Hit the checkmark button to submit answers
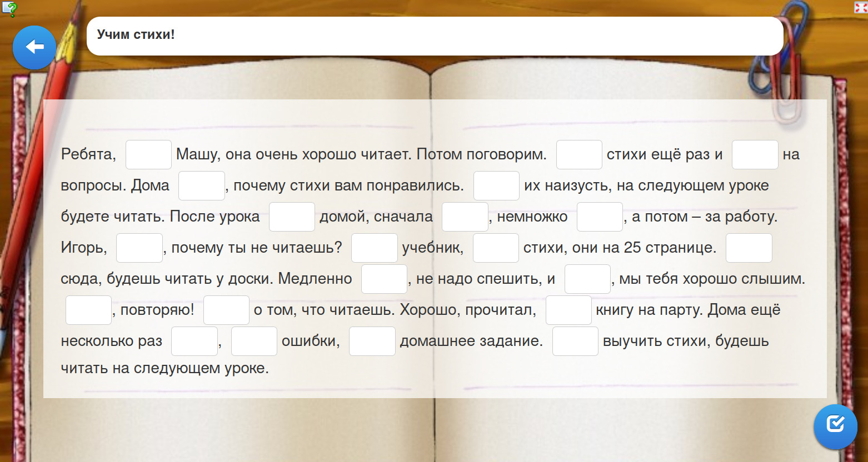The image size is (868, 462). 835,426
